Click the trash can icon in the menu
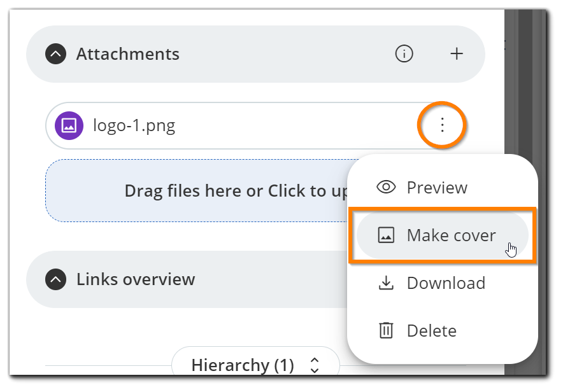This screenshot has width=563, height=392. (x=386, y=331)
